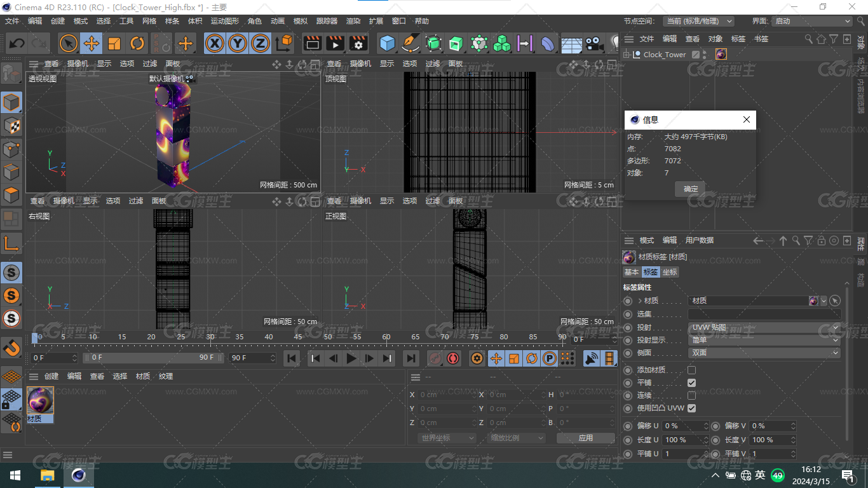Toggle the Z axis lock
Image resolution: width=868 pixels, height=488 pixels.
[260, 44]
